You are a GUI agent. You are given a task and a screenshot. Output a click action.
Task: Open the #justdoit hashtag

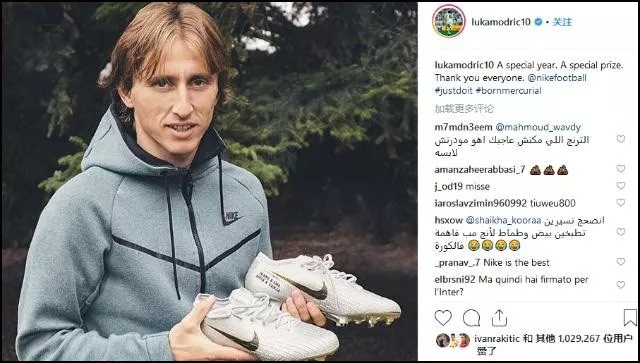[453, 91]
